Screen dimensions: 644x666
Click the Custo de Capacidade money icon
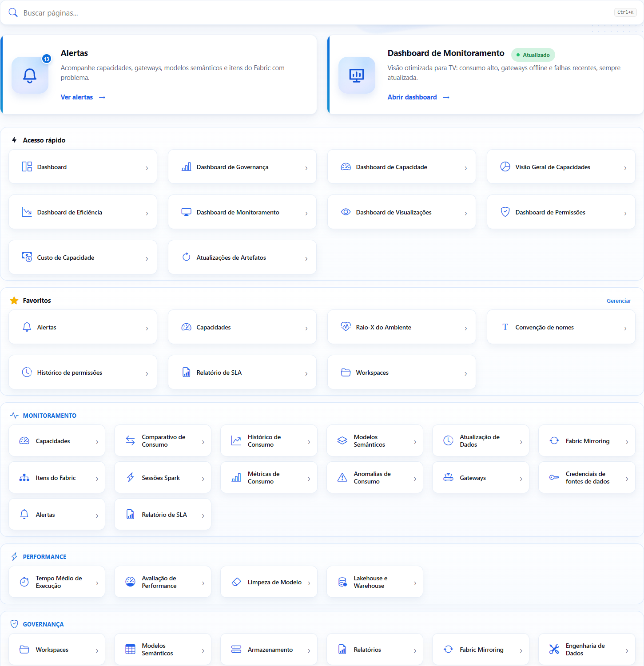(27, 257)
